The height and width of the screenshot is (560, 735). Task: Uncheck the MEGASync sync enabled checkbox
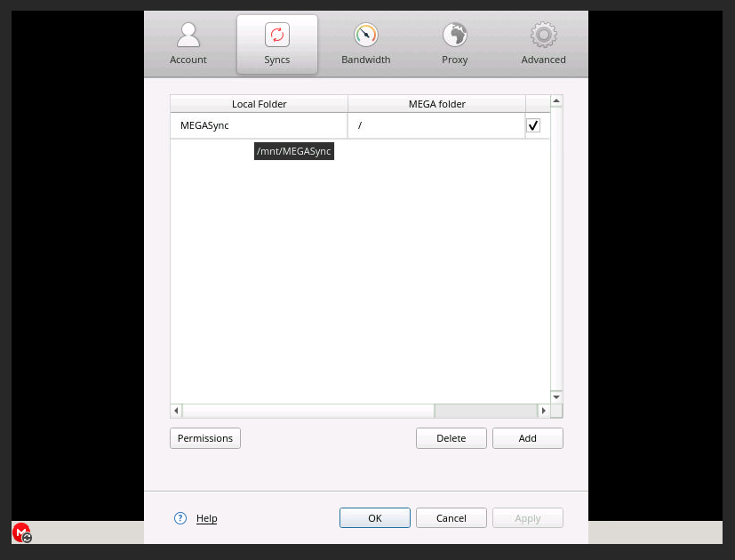533,125
